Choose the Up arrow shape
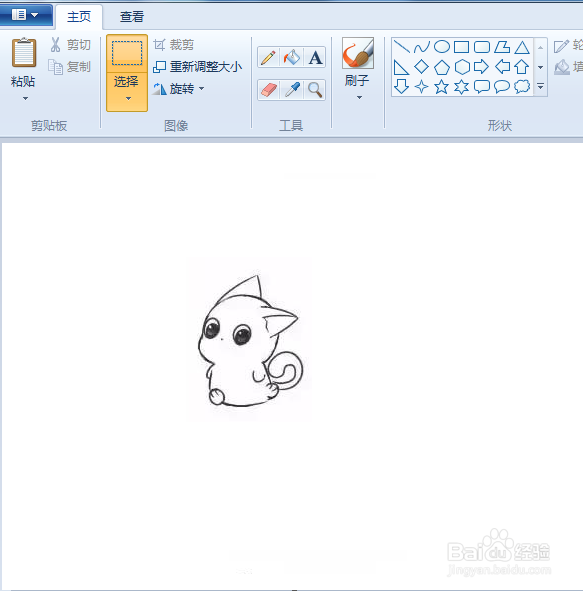583x591 pixels. coord(522,67)
